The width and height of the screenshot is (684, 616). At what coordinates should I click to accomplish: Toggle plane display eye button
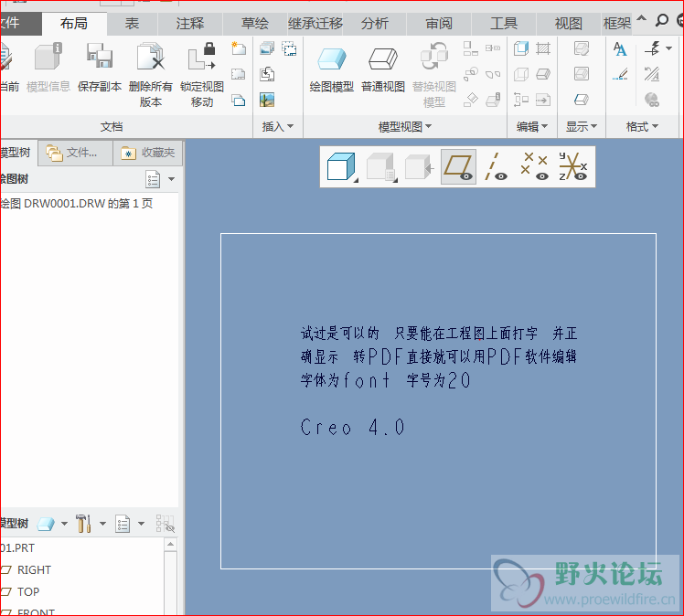click(458, 167)
